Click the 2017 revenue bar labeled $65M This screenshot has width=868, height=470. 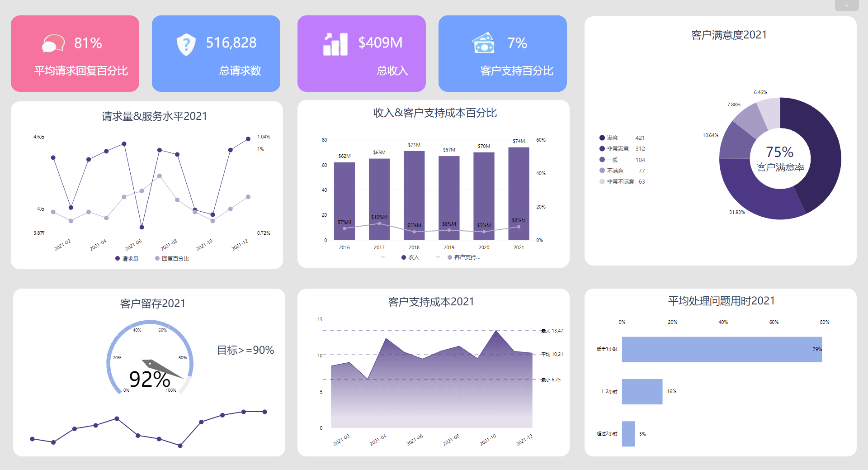coord(379,199)
